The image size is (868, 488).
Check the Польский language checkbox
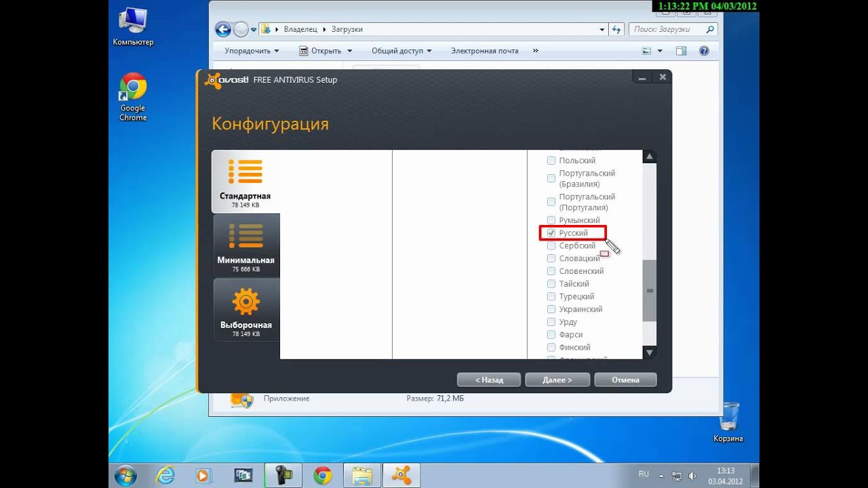551,161
